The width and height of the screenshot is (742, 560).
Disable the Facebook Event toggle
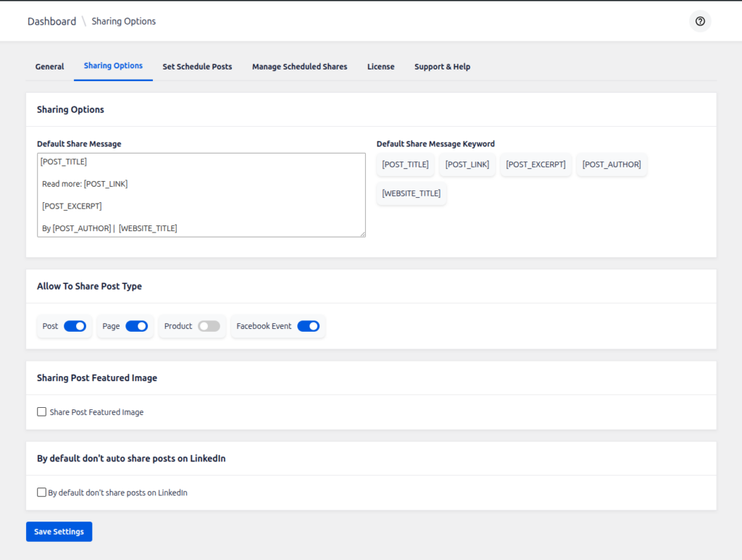click(x=308, y=326)
